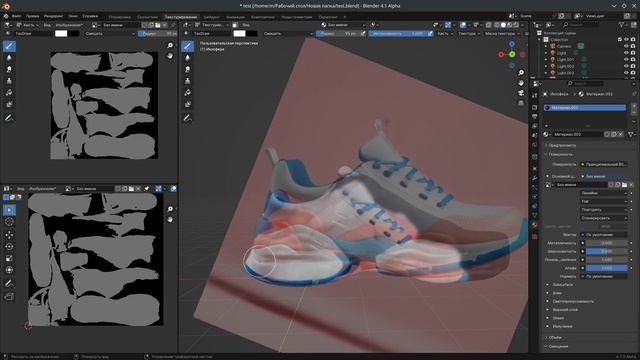Disable Camera in renders via camera icon
The height and width of the screenshot is (360, 640).
click(633, 46)
